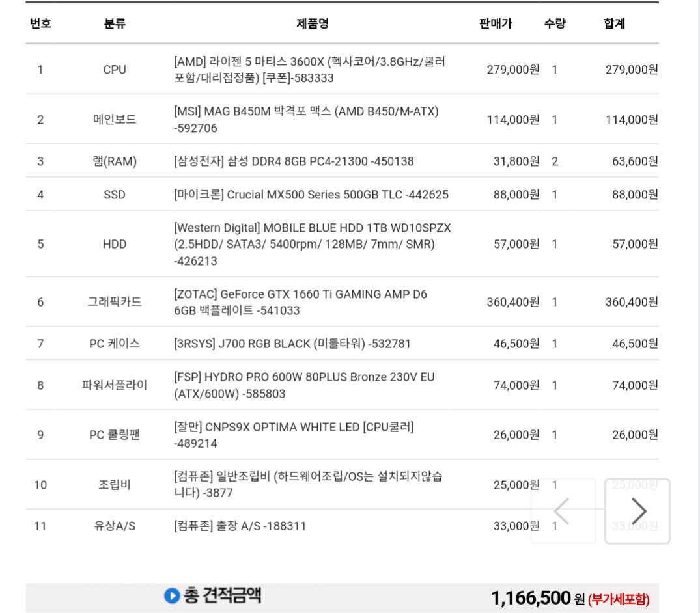
Task: Open the FSP HYDRO PRO 600W product
Action: tap(304, 385)
